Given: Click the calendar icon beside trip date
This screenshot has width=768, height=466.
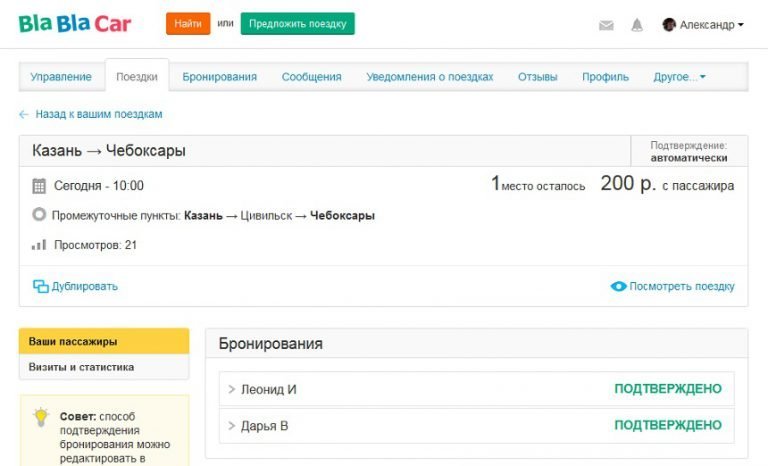Looking at the screenshot, I should point(40,186).
